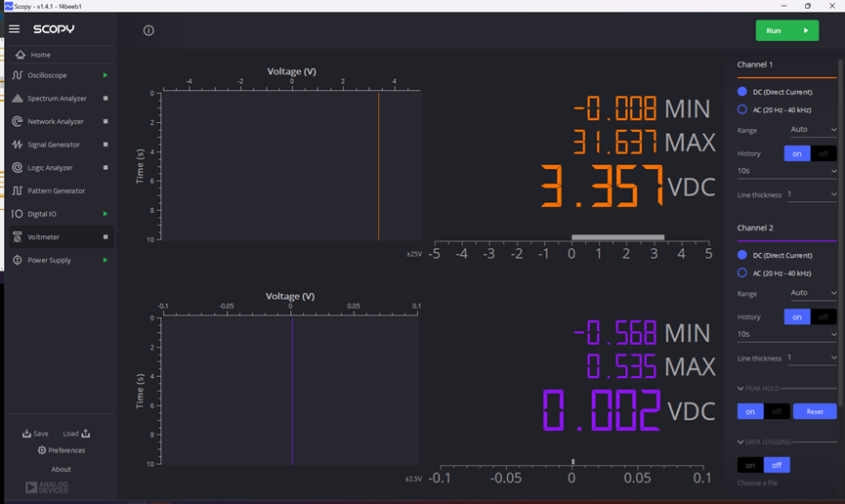Open the hamburger menu icon
This screenshot has width=845, height=504.
(14, 28)
